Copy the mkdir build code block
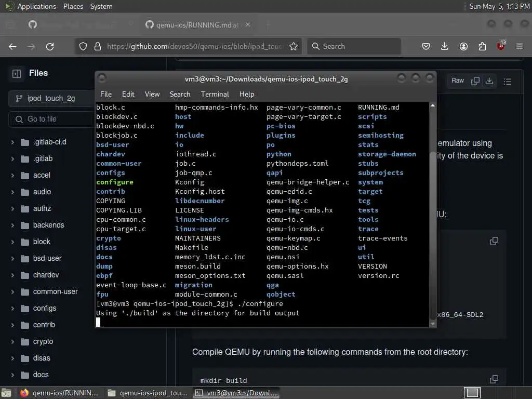 494,379
